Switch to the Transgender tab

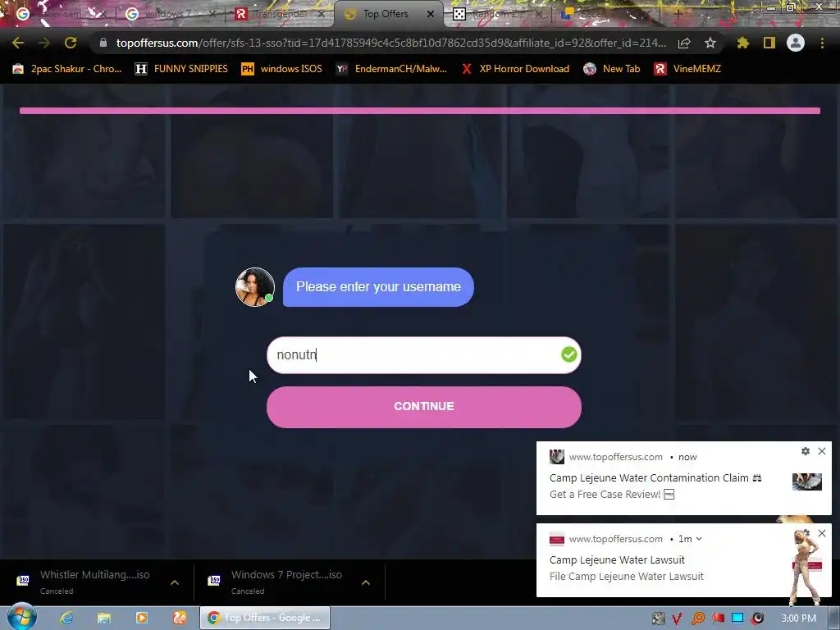point(280,14)
